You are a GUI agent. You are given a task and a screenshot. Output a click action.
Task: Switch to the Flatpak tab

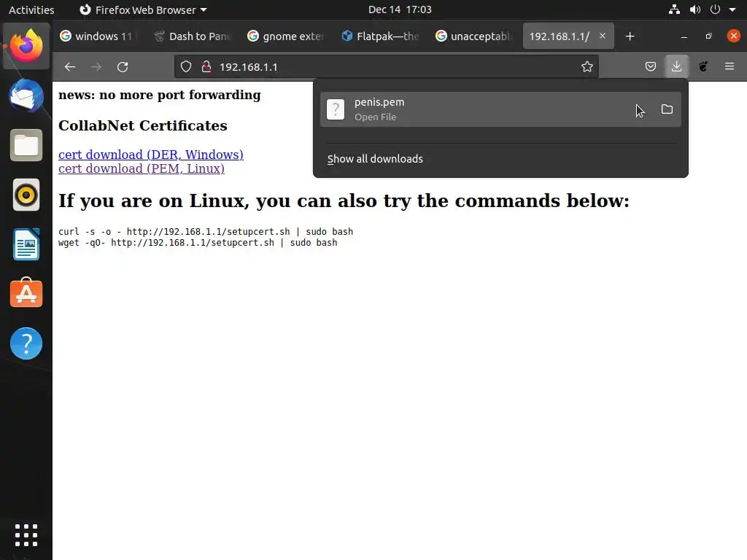381,36
